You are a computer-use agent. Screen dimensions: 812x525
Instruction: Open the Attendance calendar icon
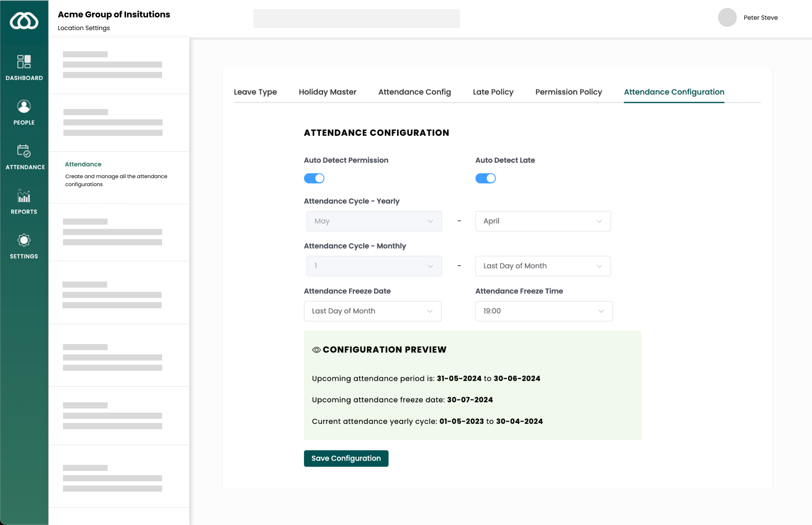pyautogui.click(x=24, y=151)
